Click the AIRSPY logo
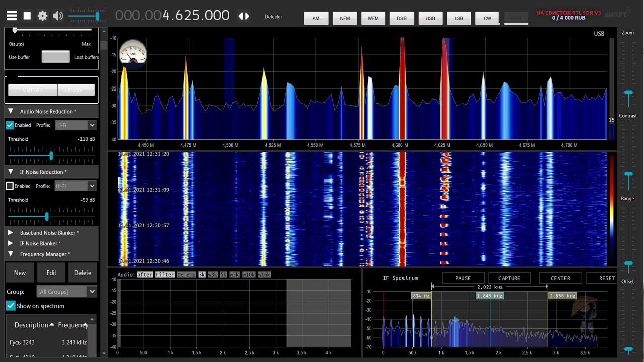The height and width of the screenshot is (362, 644). pos(615,15)
